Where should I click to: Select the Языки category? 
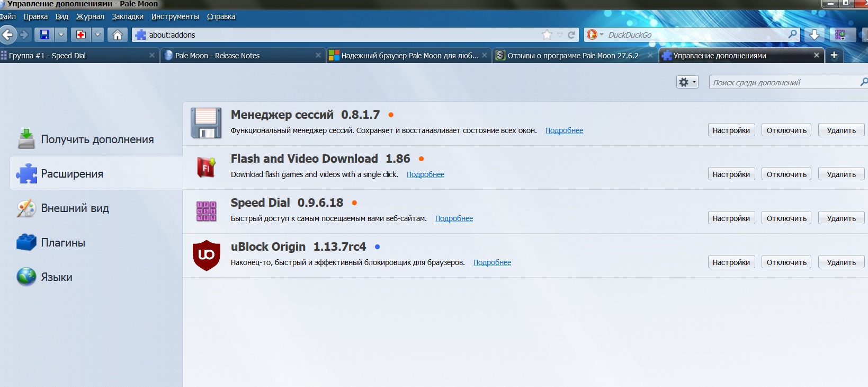95,277
